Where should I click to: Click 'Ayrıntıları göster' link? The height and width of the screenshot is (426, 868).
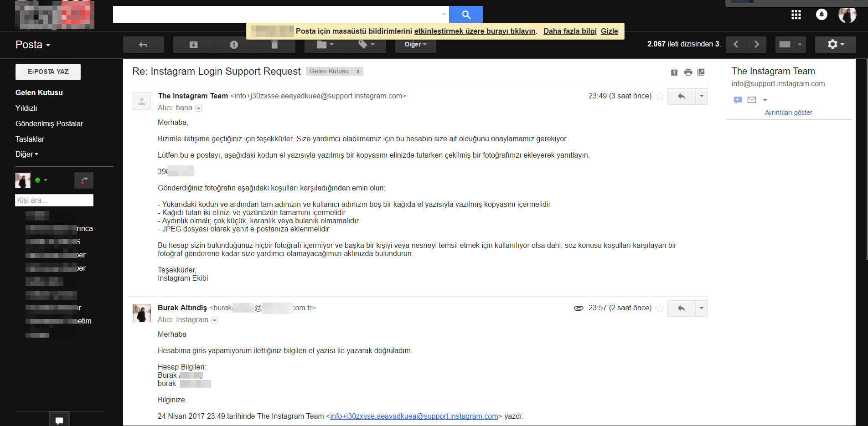point(788,113)
